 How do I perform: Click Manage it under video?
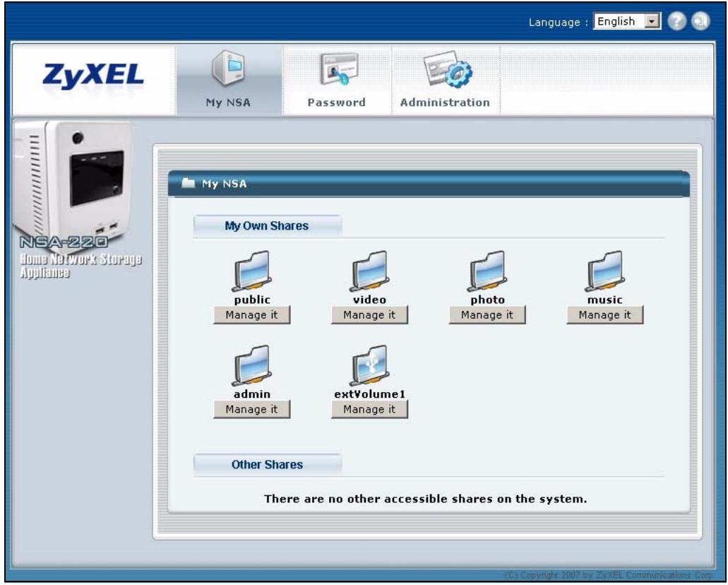click(x=369, y=315)
